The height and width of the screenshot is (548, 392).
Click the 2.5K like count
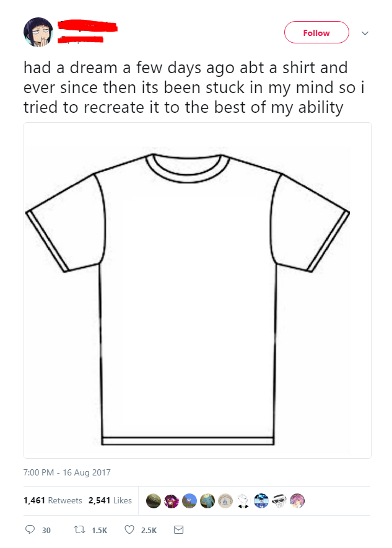[149, 530]
